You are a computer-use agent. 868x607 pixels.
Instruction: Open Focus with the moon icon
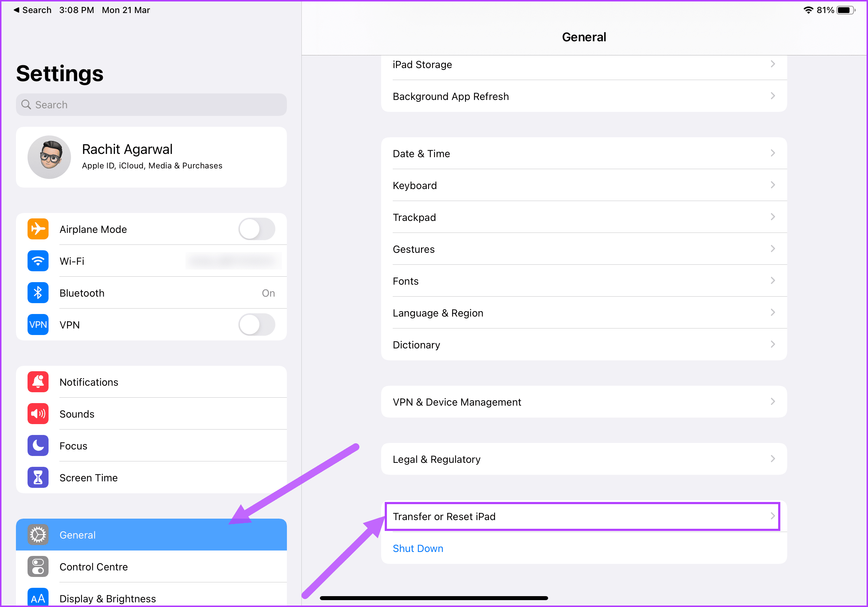pyautogui.click(x=38, y=445)
